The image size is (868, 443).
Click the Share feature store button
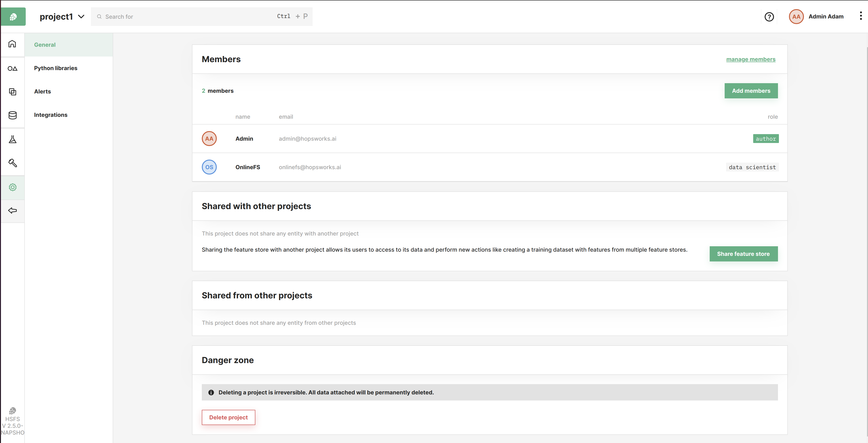click(x=743, y=254)
